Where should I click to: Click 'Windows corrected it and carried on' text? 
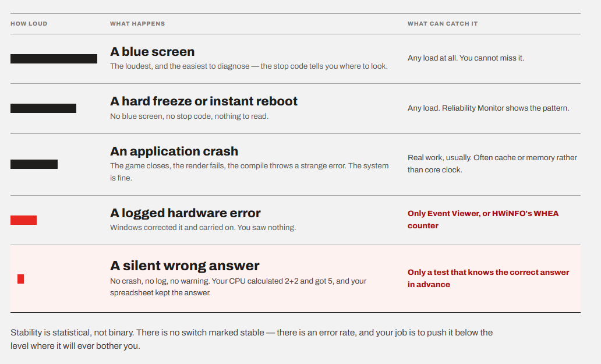[x=203, y=228]
